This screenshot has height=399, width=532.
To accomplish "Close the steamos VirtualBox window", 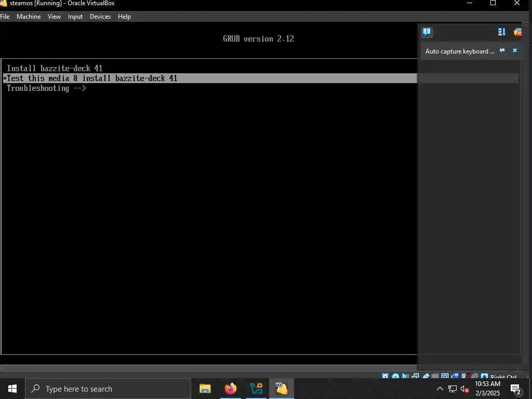I will click(517, 4).
